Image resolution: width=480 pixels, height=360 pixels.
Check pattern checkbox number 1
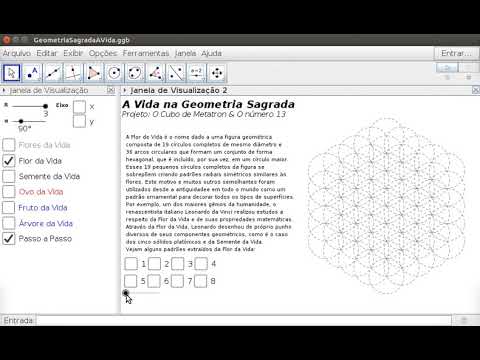131,264
